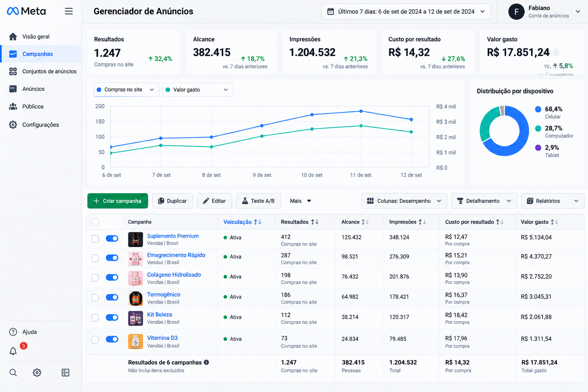Image resolution: width=588 pixels, height=392 pixels.
Task: Click the Kit Beleza product thumbnail
Action: (136, 318)
